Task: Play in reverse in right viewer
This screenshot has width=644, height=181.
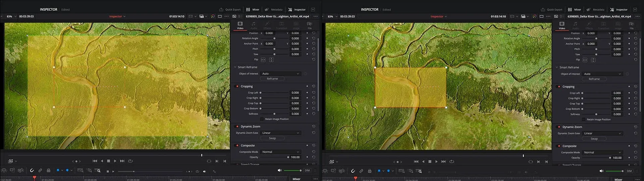Action: 423,161
